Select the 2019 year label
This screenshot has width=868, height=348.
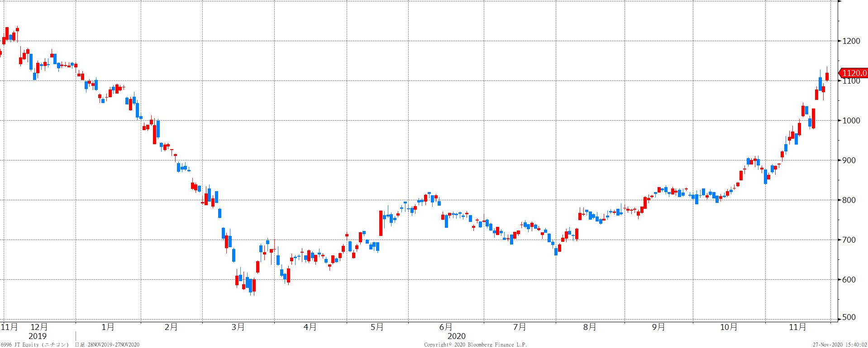pyautogui.click(x=37, y=336)
